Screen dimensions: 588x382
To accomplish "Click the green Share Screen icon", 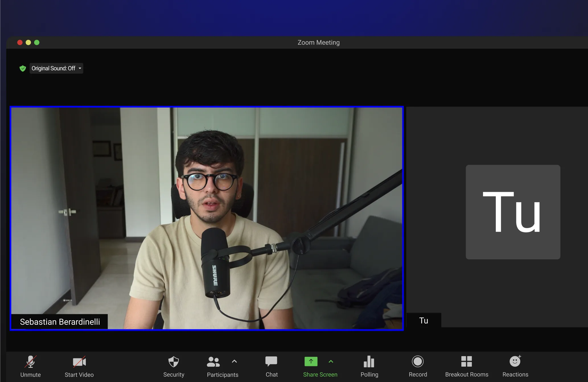I will point(311,362).
